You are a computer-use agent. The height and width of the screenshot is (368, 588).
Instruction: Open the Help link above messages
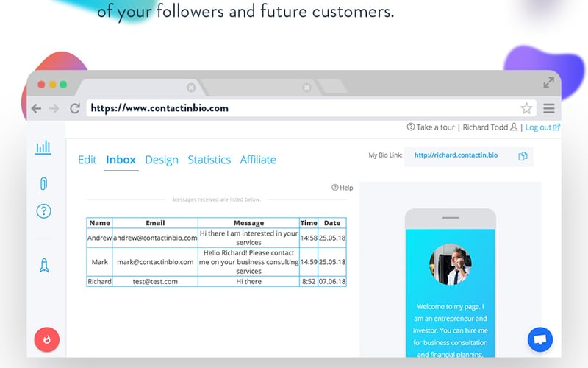pos(343,188)
